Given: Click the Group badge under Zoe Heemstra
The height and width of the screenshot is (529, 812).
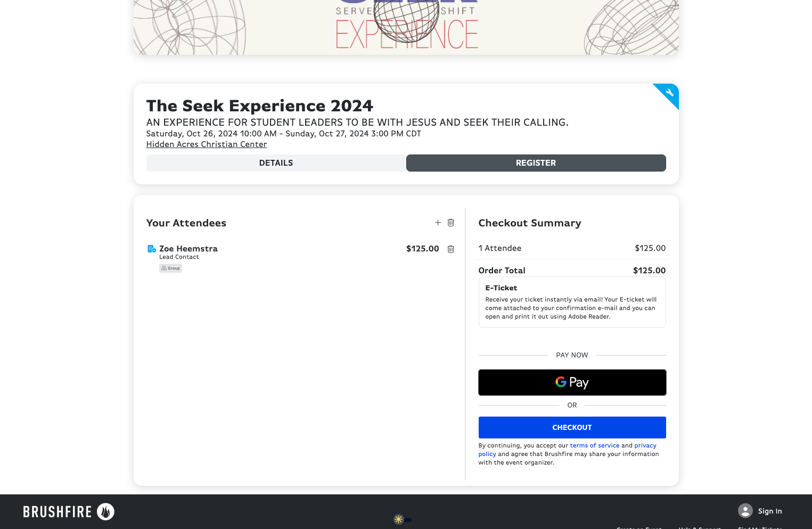Looking at the screenshot, I should click(170, 268).
